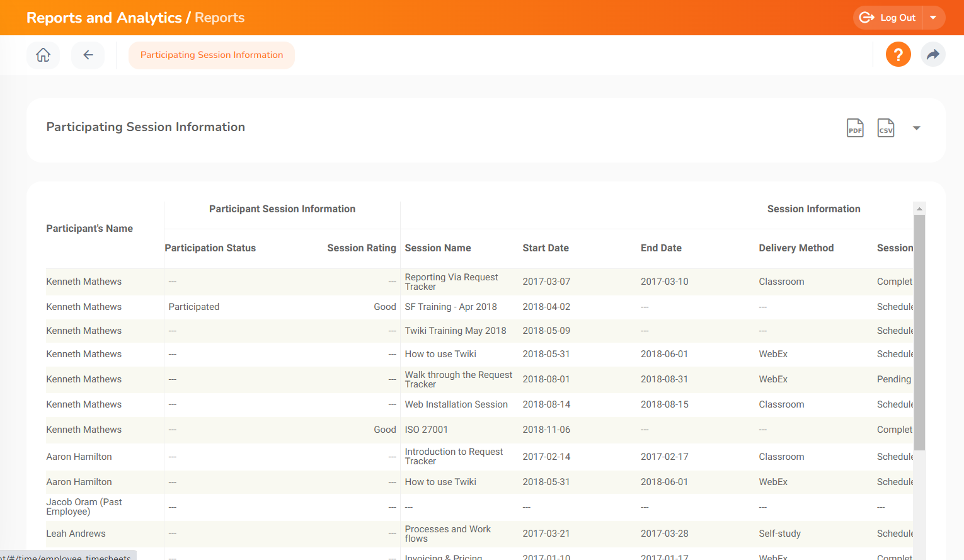964x560 pixels.
Task: Click Aaron Hamilton in Introduction row
Action: pyautogui.click(x=79, y=457)
